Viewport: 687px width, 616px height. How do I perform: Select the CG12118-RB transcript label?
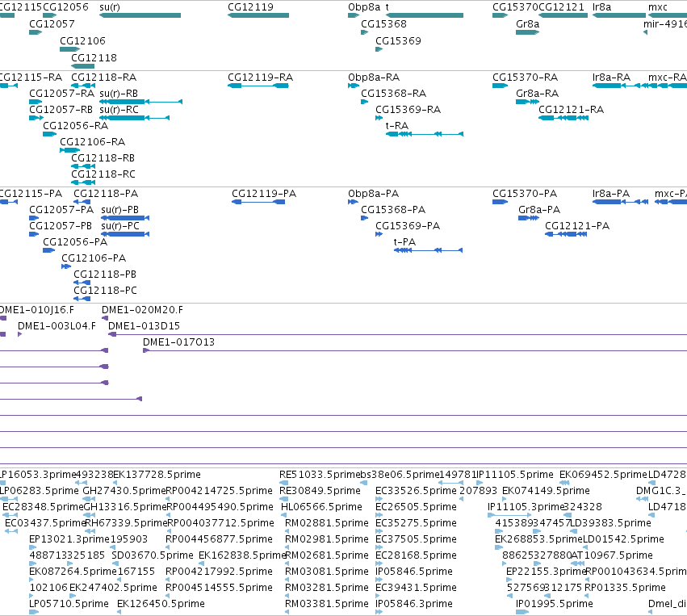coord(103,158)
